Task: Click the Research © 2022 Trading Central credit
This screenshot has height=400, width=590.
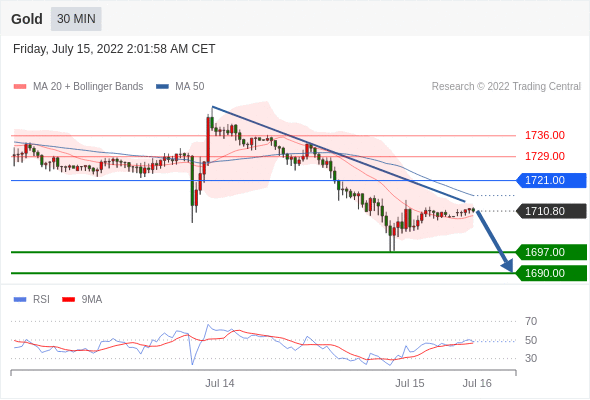Action: coord(506,87)
